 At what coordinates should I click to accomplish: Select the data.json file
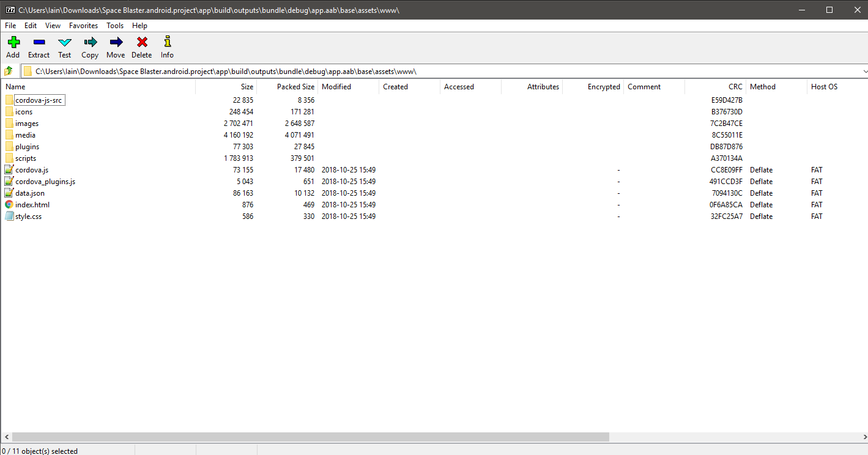coord(30,193)
